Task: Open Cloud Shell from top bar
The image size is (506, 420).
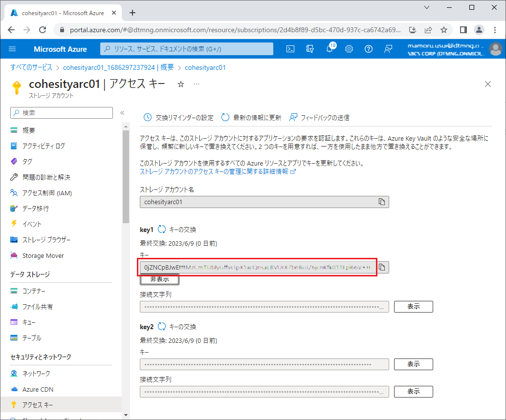Action: [x=290, y=49]
